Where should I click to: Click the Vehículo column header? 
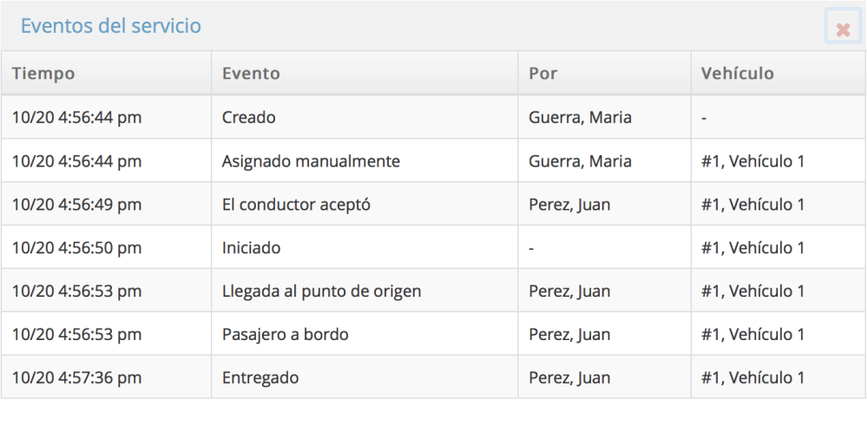737,74
